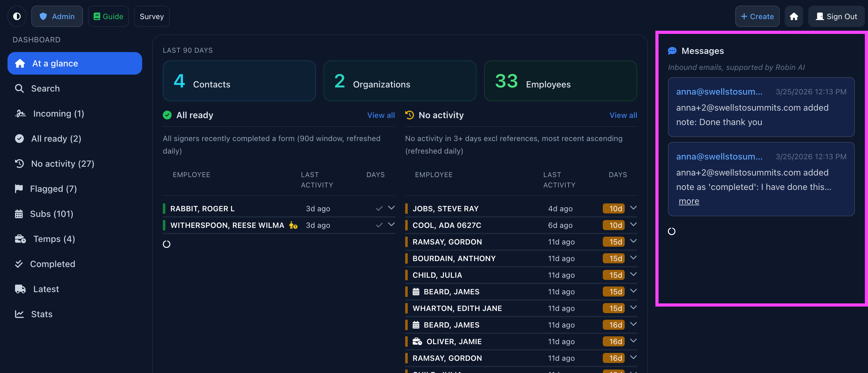Open Flagged (7) list

click(53, 189)
